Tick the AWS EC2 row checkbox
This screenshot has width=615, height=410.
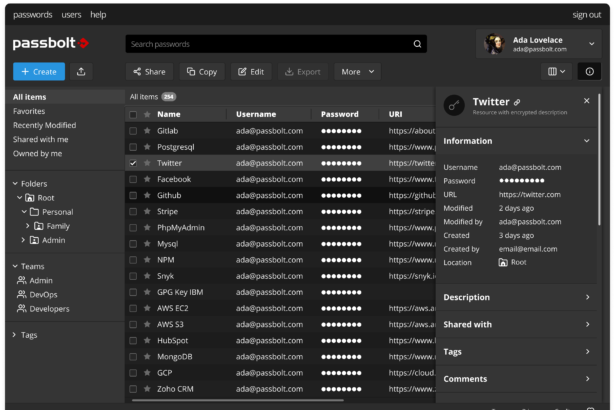tap(133, 308)
